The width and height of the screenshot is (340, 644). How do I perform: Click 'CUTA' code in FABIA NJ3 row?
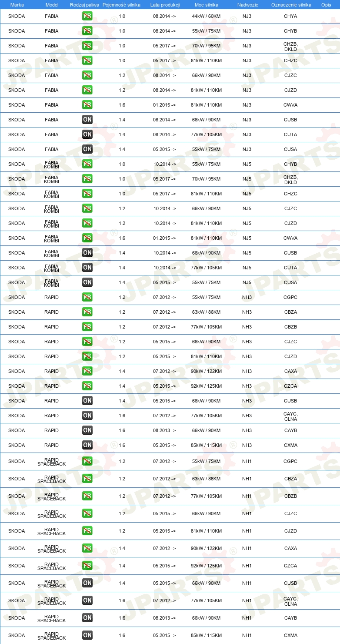tap(290, 134)
